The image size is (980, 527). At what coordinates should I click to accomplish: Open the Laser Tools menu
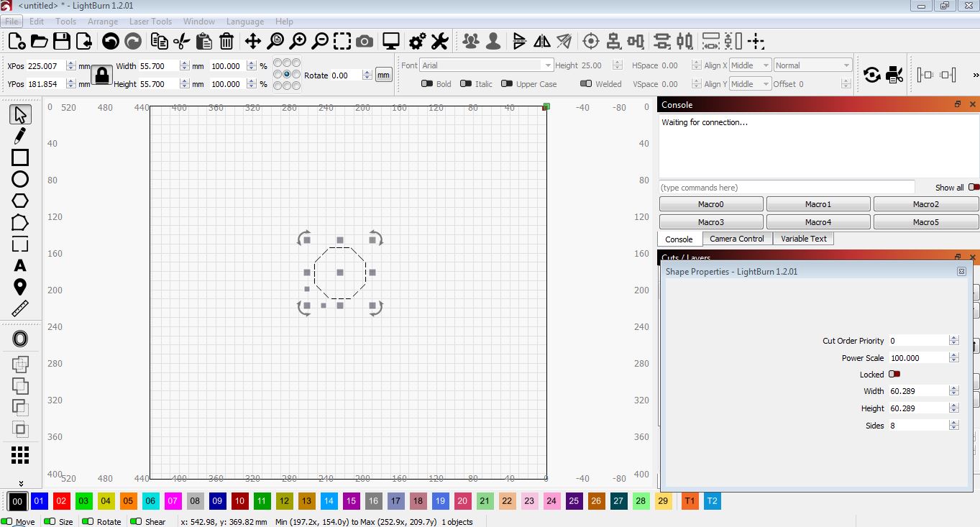(x=150, y=22)
